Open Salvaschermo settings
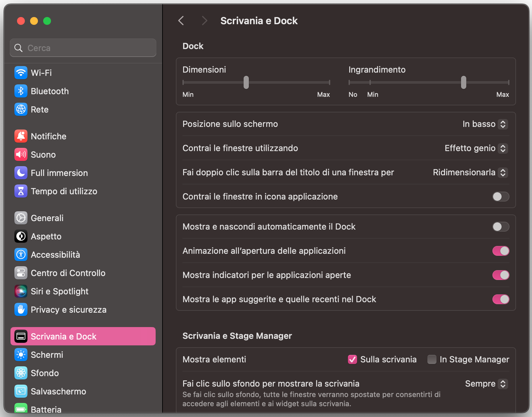Screen dimensions: 532x417 coord(58,391)
